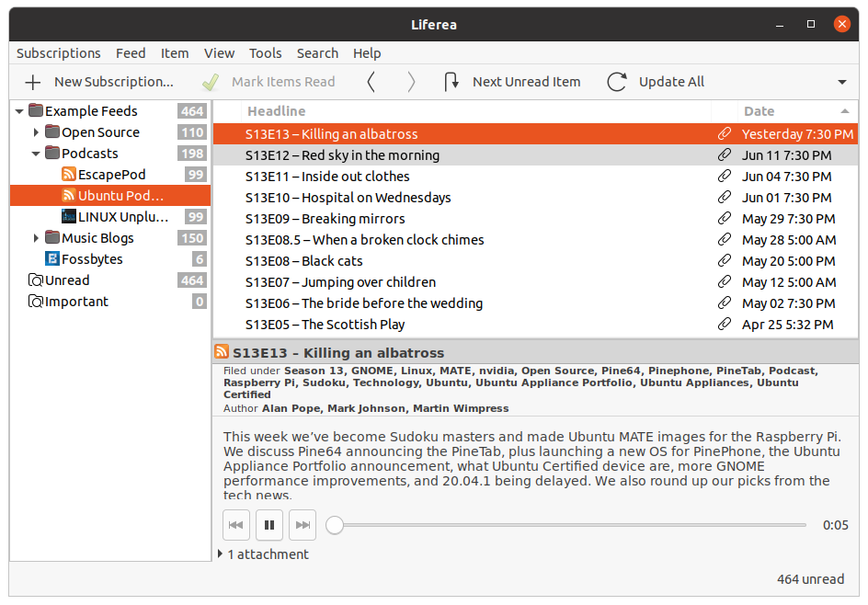Image resolution: width=868 pixels, height=605 pixels.
Task: Click attachment paperclip on S13E09 row
Action: point(724,218)
